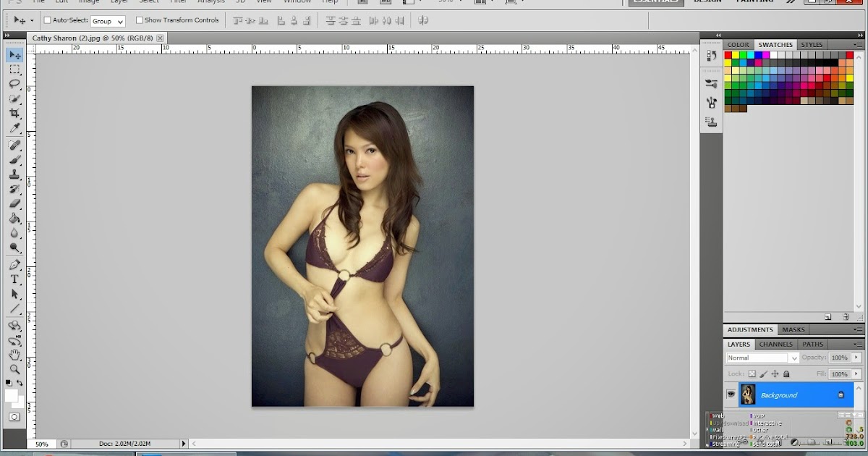The image size is (868, 456).
Task: Select the Crop tool
Action: pos(14,114)
